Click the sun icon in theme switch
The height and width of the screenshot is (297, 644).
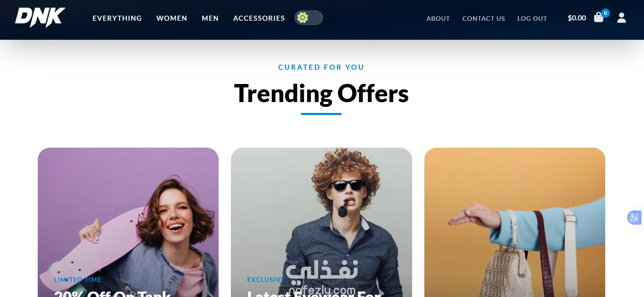[x=302, y=18]
